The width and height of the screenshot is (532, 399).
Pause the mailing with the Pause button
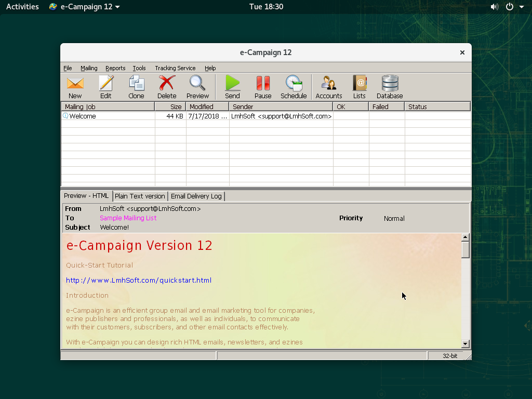pyautogui.click(x=263, y=87)
